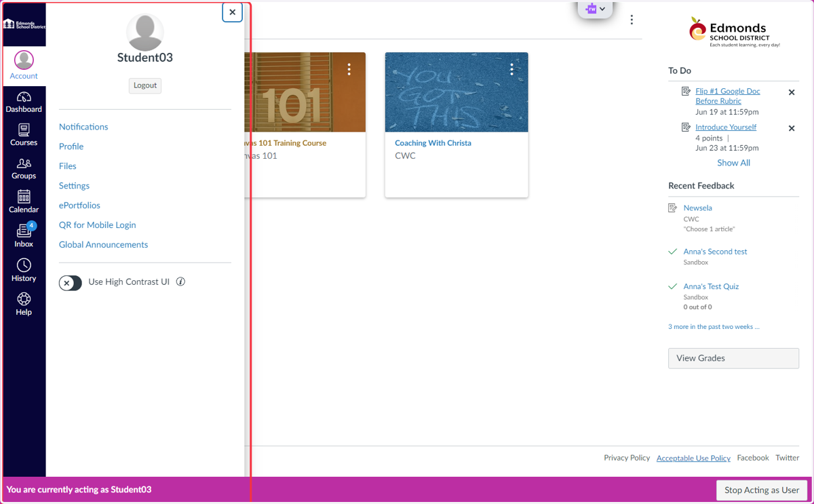Viewport: 814px width, 504px height.
Task: Click the You Got This card image
Action: pyautogui.click(x=457, y=92)
